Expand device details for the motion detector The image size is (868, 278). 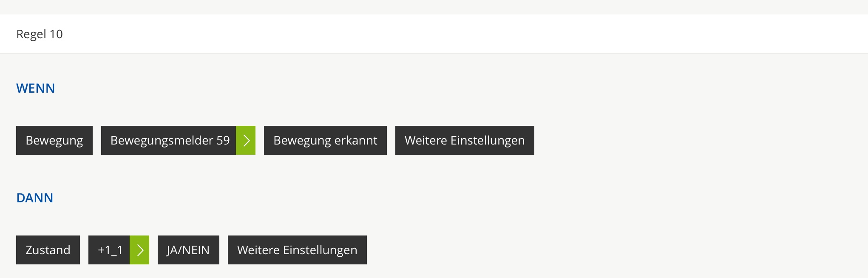[246, 140]
